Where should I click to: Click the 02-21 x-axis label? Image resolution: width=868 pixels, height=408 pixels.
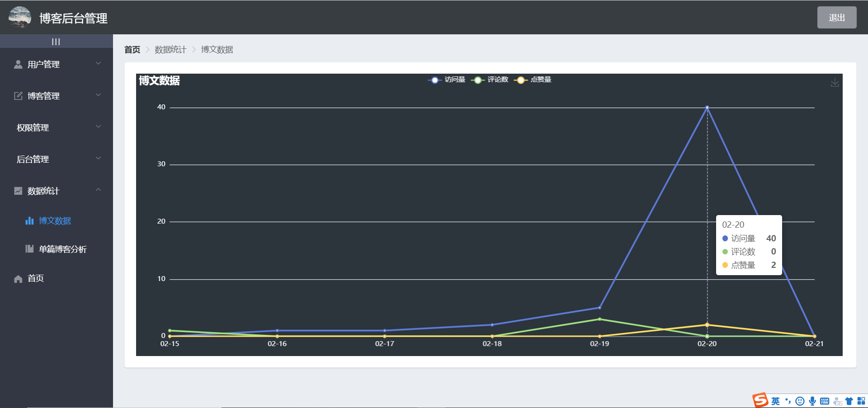pos(814,344)
